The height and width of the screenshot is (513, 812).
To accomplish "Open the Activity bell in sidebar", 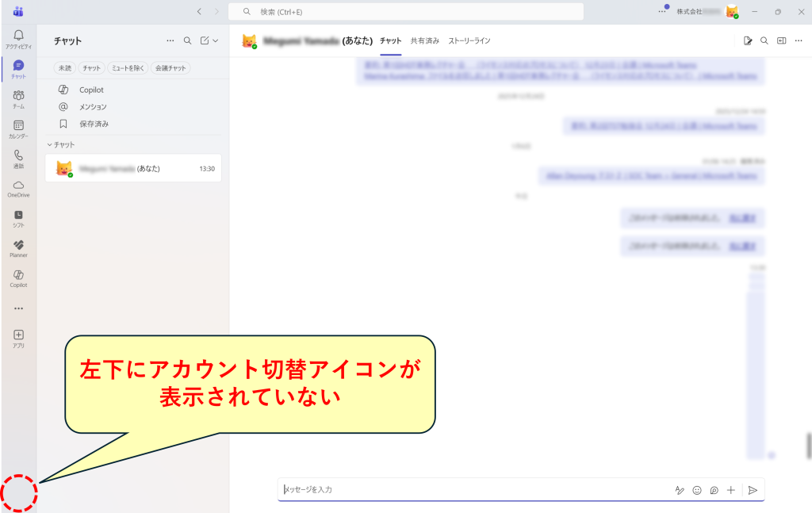I will (19, 39).
